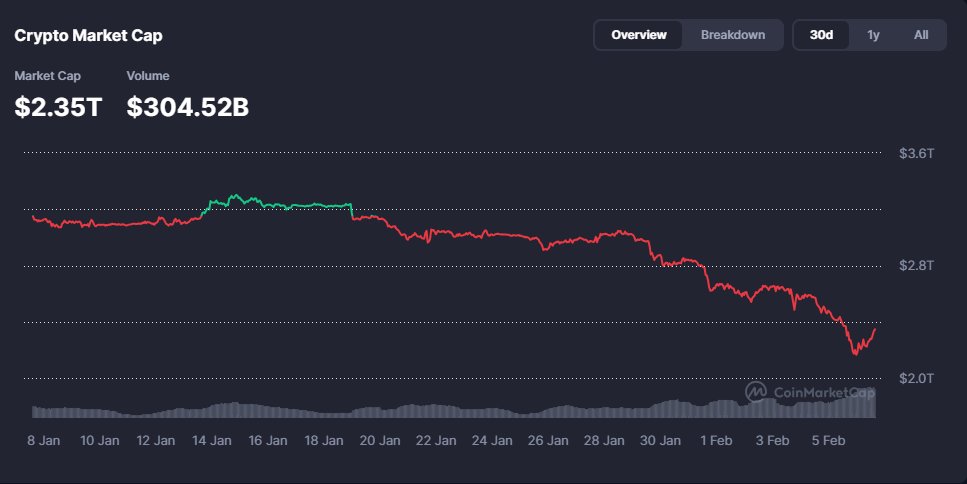Click the $304.52B volume value
The width and height of the screenshot is (967, 484).
coord(187,107)
